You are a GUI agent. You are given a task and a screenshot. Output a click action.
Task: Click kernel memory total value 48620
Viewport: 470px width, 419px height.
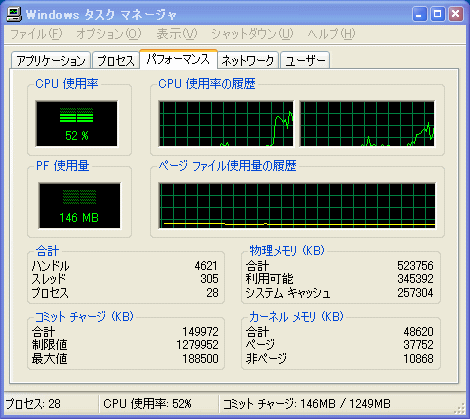(x=418, y=332)
